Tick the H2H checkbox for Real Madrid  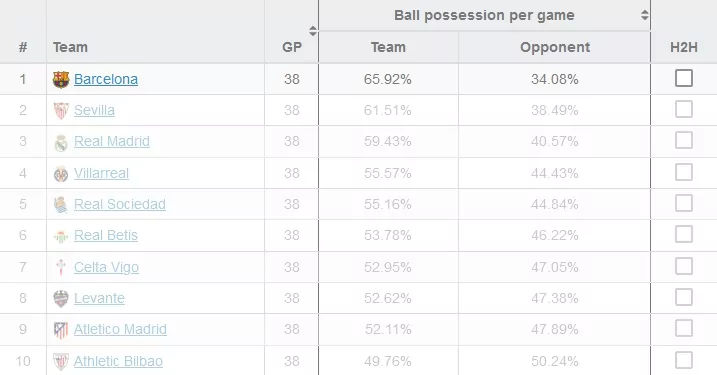tap(684, 140)
